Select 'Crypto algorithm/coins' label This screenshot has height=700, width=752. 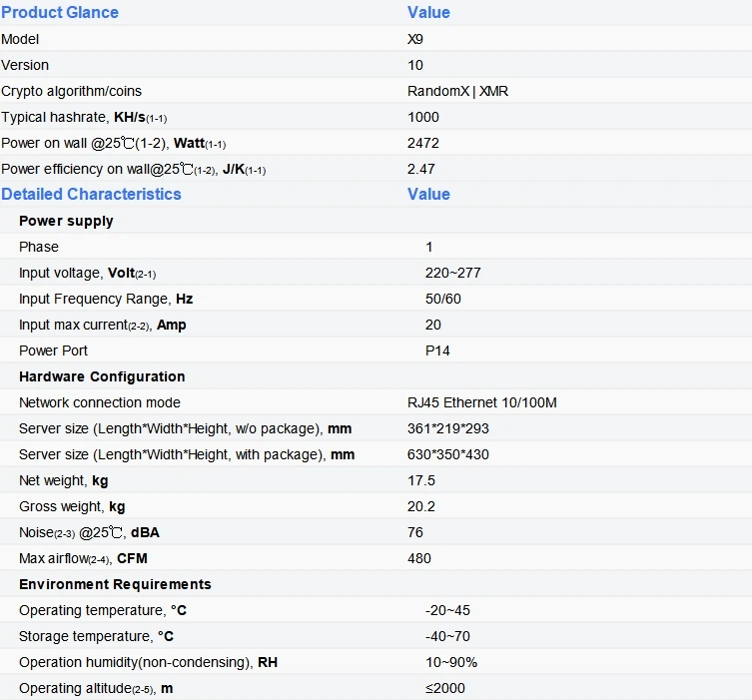point(72,91)
